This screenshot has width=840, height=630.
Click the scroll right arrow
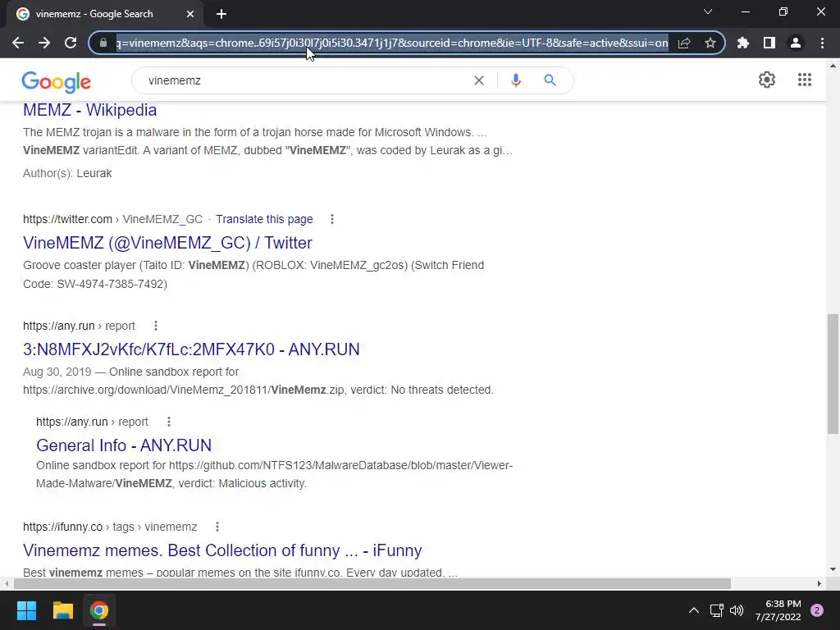point(819,583)
